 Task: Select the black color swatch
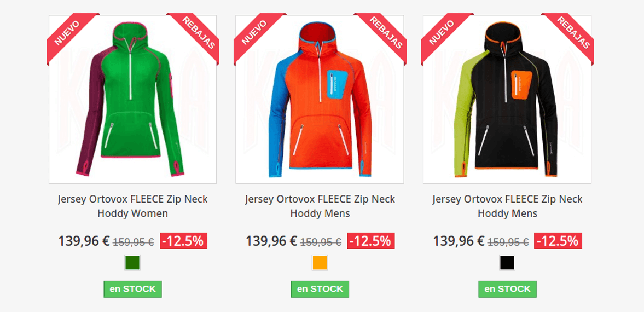507,263
